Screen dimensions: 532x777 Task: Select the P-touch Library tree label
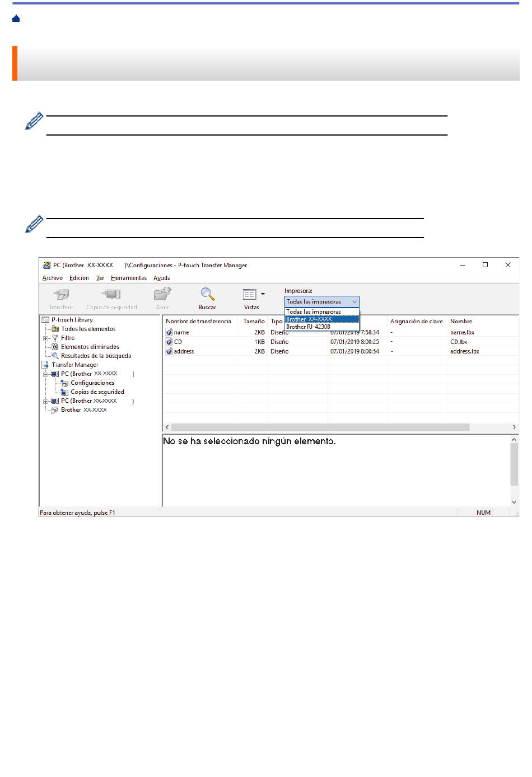pos(72,320)
